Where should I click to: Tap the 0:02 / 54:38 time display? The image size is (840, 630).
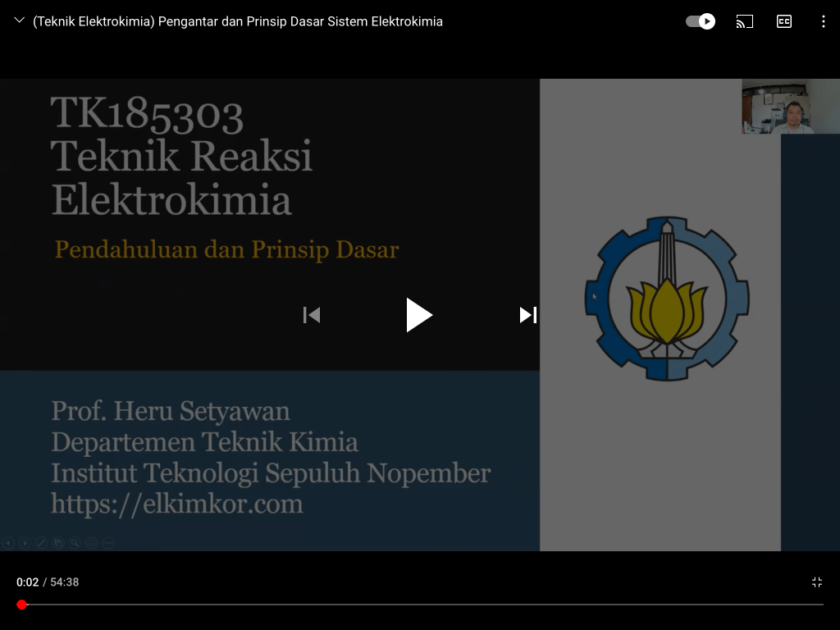point(48,582)
